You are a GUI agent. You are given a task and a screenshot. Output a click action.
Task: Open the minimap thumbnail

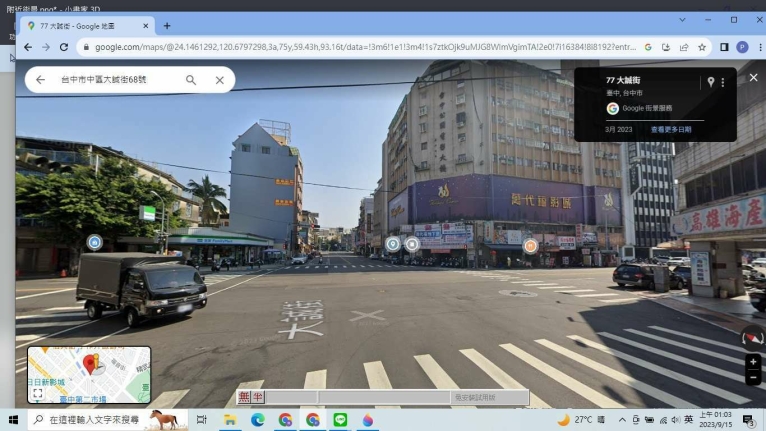click(89, 375)
